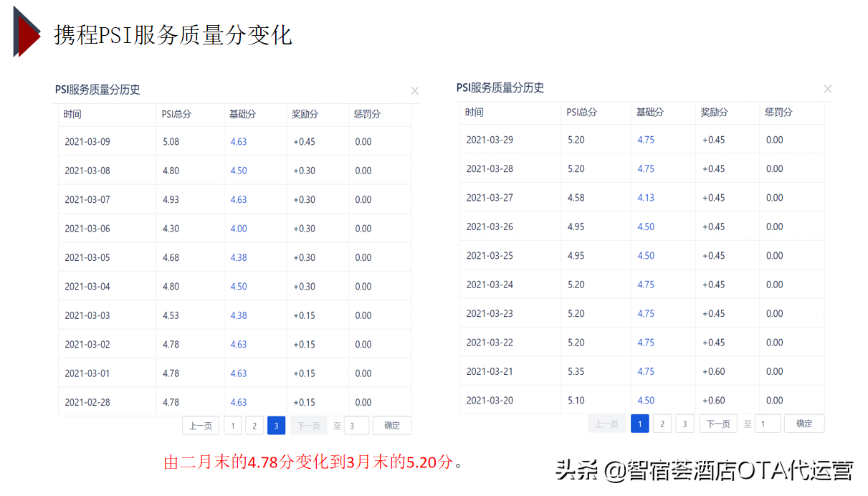Go to next page in right table
Screen dimensions: 868x496
coord(718,424)
